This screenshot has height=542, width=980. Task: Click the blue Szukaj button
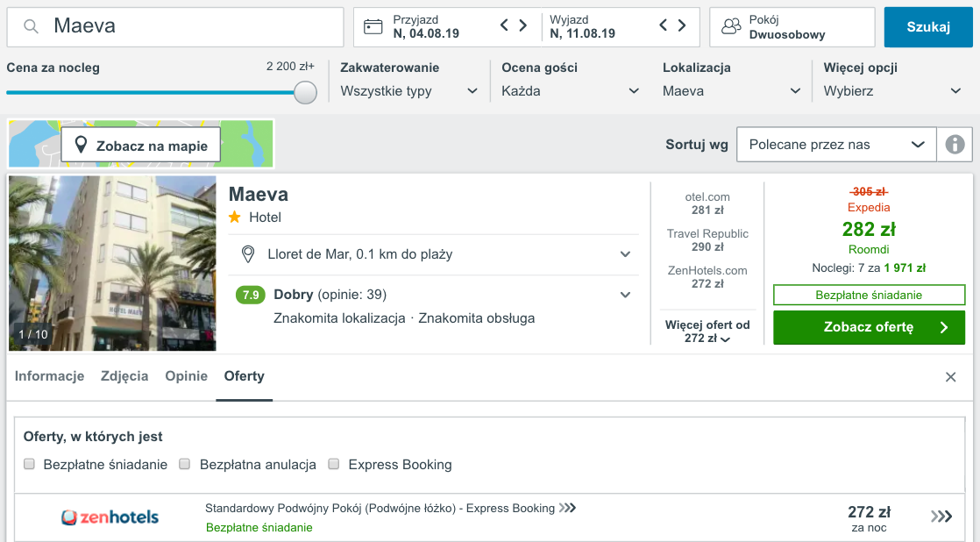pos(928,27)
